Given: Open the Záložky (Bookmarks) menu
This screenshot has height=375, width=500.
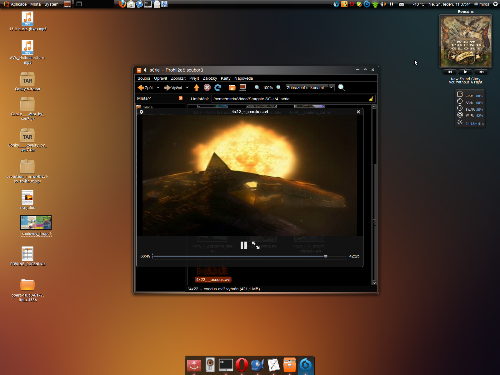Looking at the screenshot, I should pos(210,78).
